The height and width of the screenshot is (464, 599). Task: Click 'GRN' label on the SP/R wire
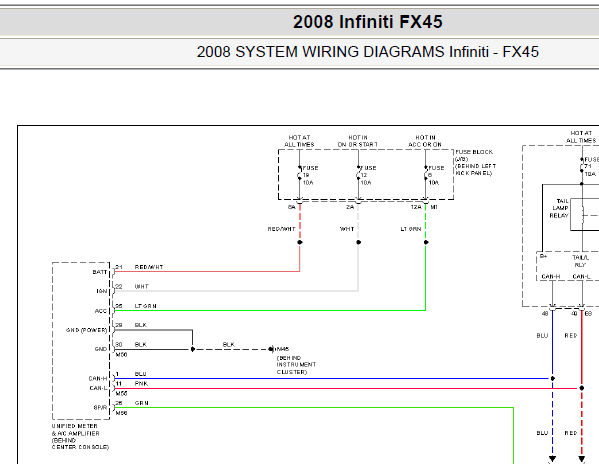pos(141,403)
